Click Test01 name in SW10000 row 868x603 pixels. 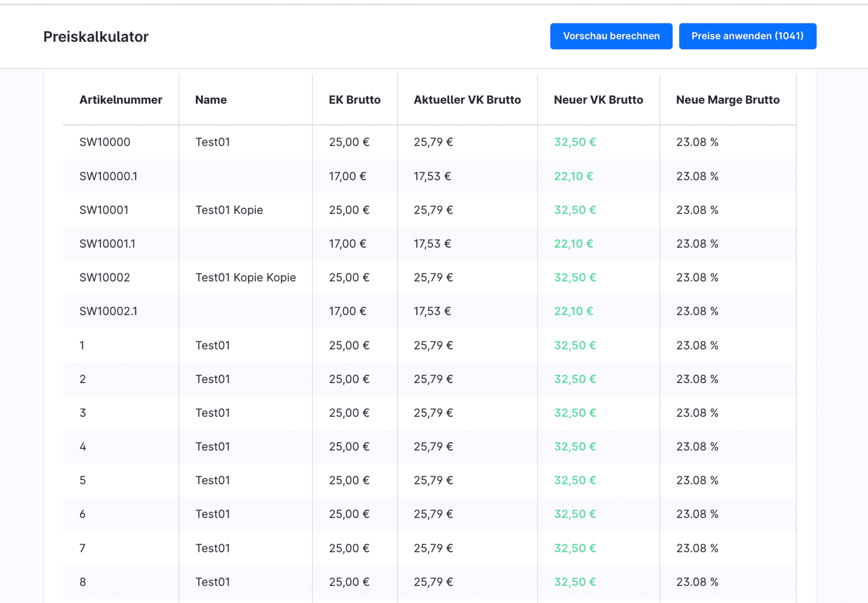tap(212, 142)
